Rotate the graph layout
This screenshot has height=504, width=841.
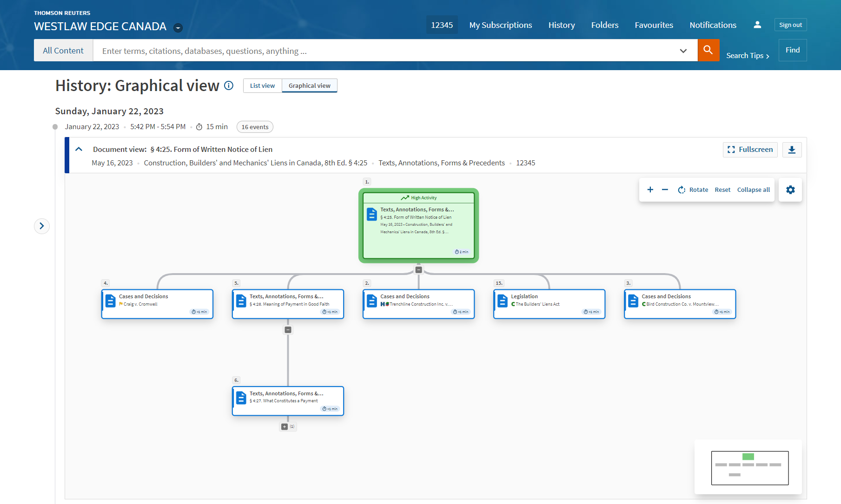point(693,190)
